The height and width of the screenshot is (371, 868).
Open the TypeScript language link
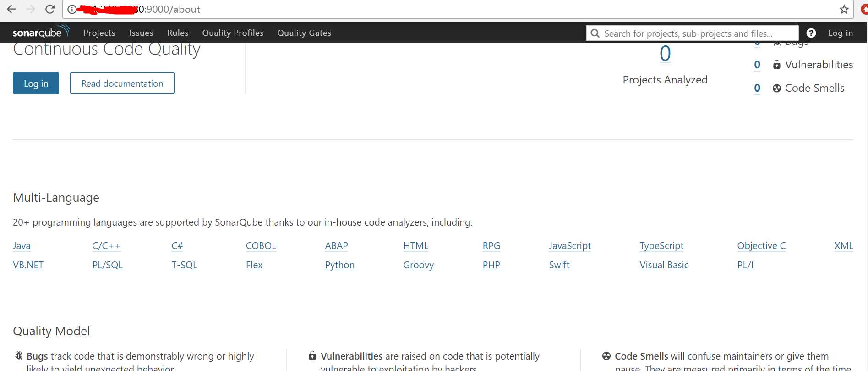661,246
